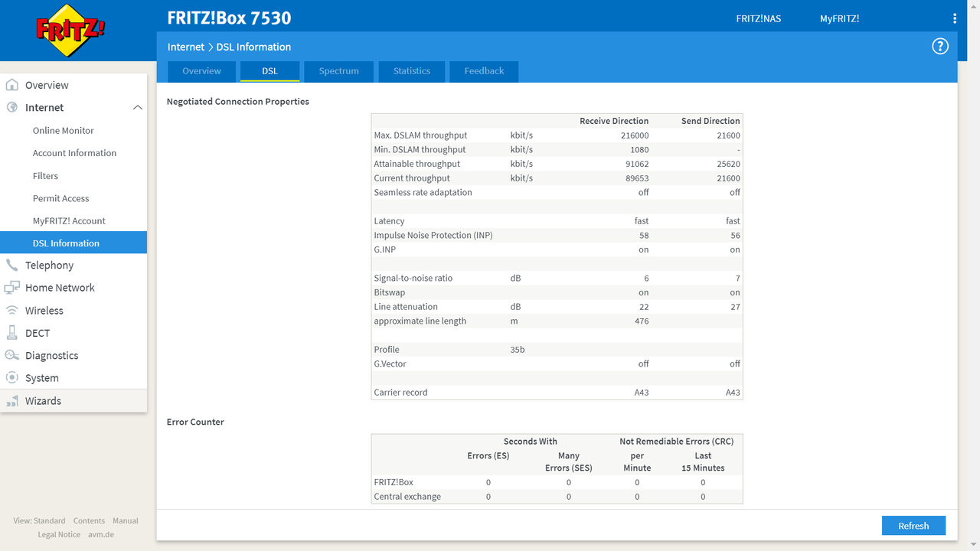The height and width of the screenshot is (551, 980).
Task: Click the Signal-to-noise ratio label
Action: pos(413,279)
